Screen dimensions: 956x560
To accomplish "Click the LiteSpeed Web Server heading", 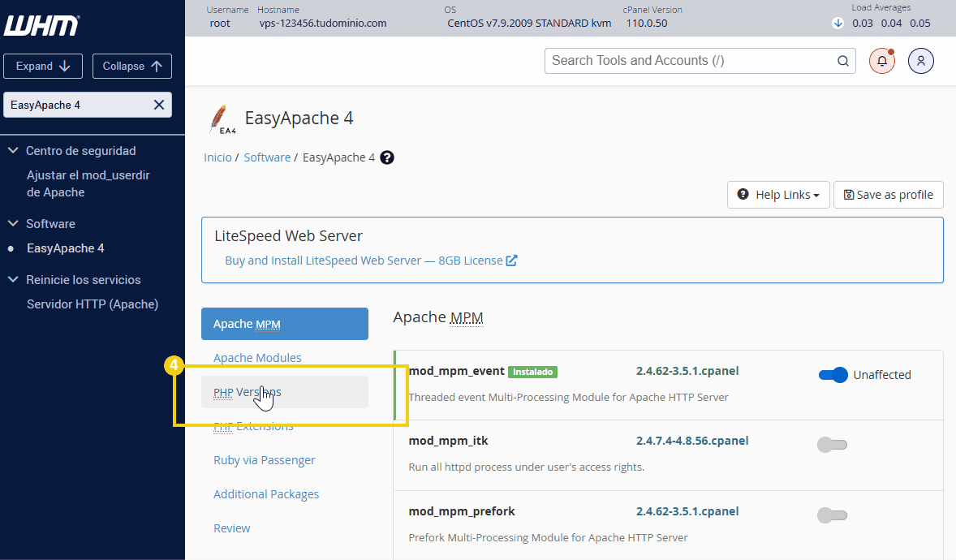I will coord(288,236).
